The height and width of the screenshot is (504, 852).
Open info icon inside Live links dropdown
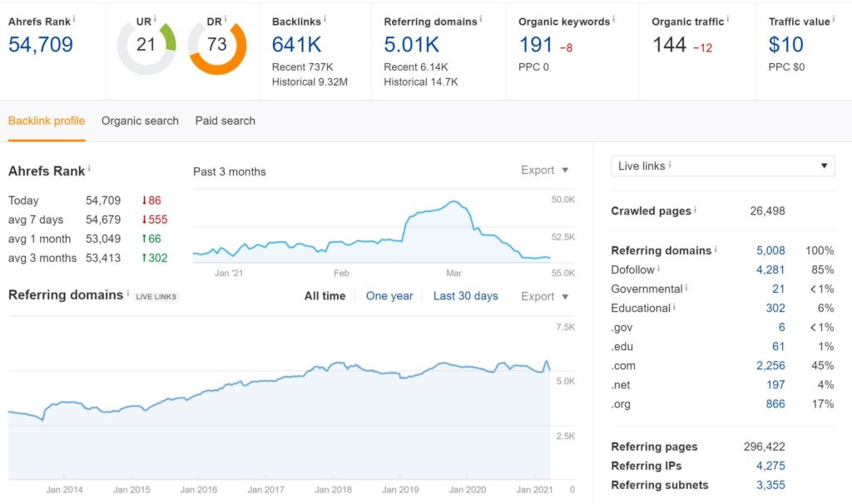coord(670,164)
